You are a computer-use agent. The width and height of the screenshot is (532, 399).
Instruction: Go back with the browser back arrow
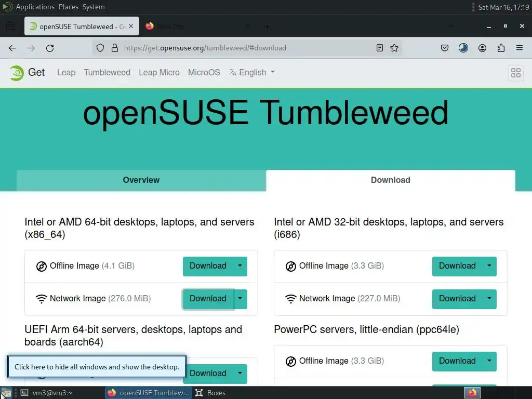[x=12, y=48]
